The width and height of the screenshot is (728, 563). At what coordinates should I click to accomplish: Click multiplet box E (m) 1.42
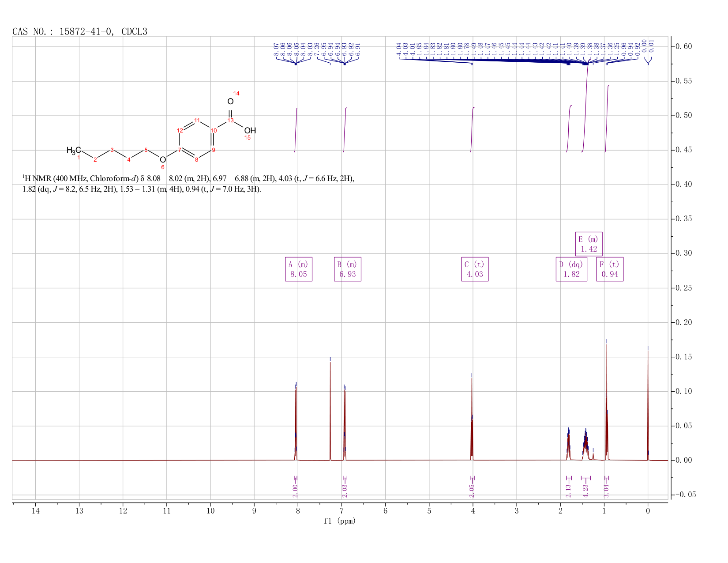[x=589, y=244]
